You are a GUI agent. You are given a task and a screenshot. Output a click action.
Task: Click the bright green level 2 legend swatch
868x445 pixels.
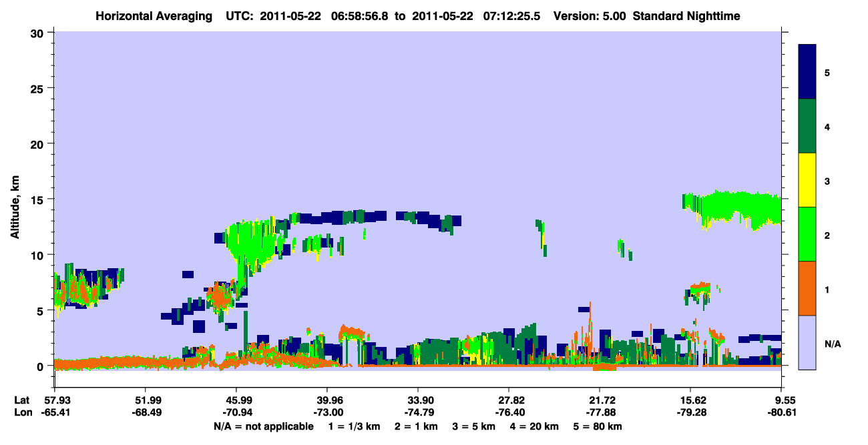(x=807, y=234)
